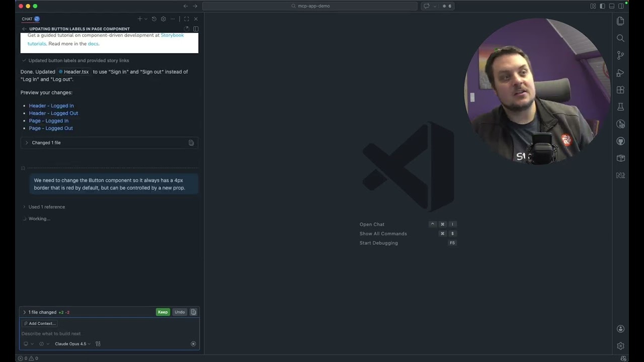Show chat history
Viewport: 644px width, 362px height.
[x=154, y=19]
